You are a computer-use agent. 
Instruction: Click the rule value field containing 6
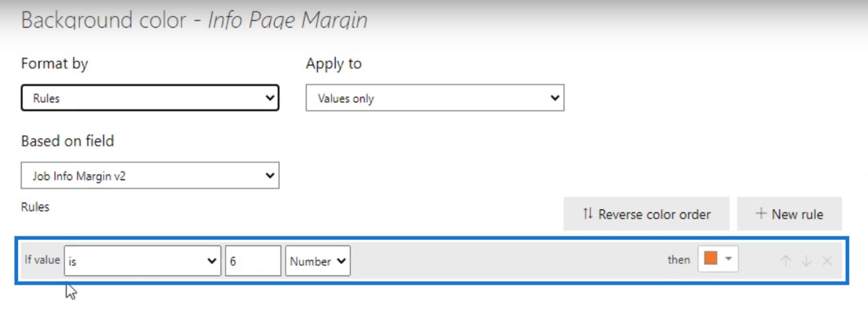click(x=253, y=261)
